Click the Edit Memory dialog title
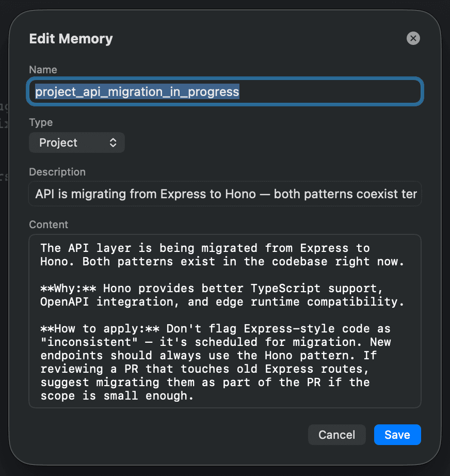Image resolution: width=450 pixels, height=476 pixels. 71,39
